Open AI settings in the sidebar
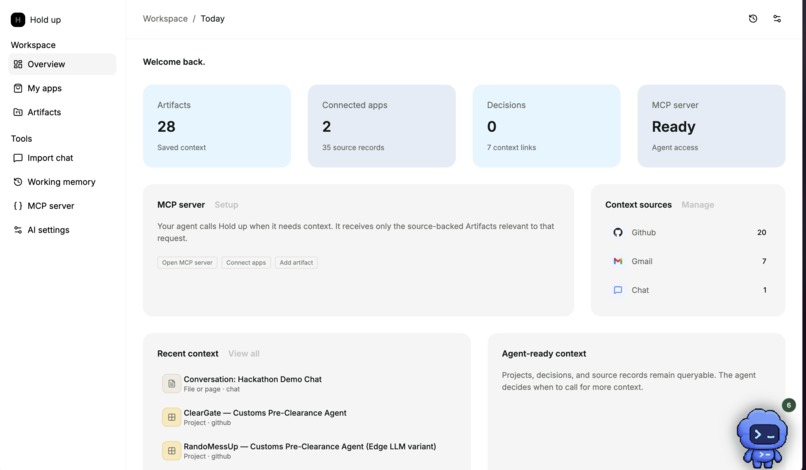 pos(62,230)
